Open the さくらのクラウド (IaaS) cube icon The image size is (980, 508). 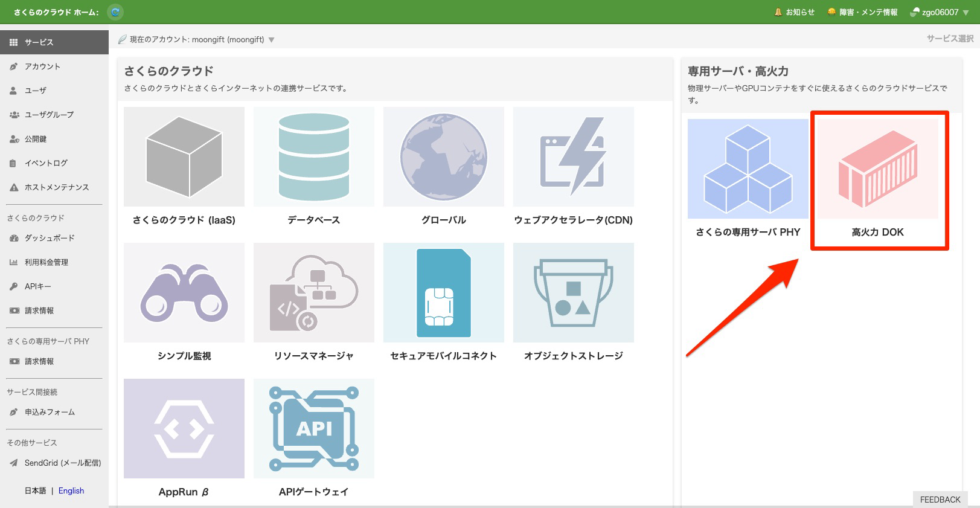(x=184, y=157)
